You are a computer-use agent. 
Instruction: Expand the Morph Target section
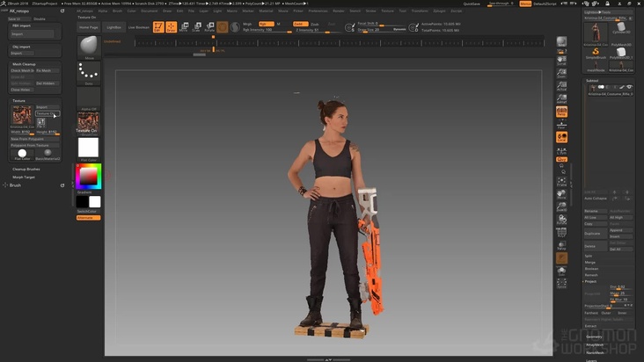pyautogui.click(x=24, y=177)
